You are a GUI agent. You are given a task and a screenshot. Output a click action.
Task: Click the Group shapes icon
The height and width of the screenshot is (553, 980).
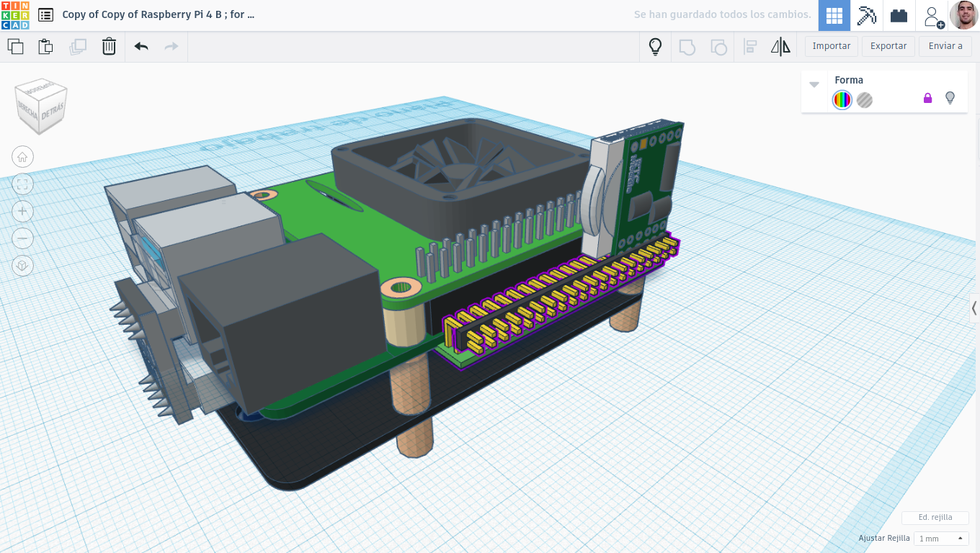coord(687,48)
